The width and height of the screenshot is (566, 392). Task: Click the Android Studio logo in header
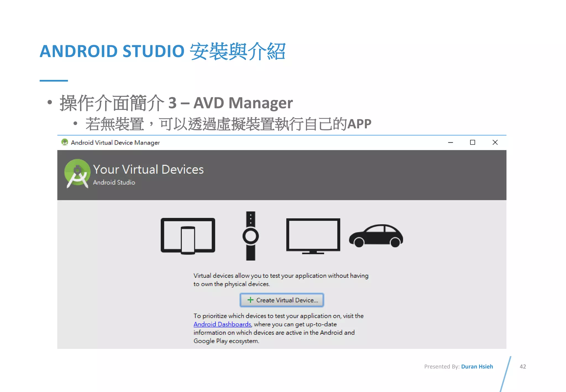(77, 174)
